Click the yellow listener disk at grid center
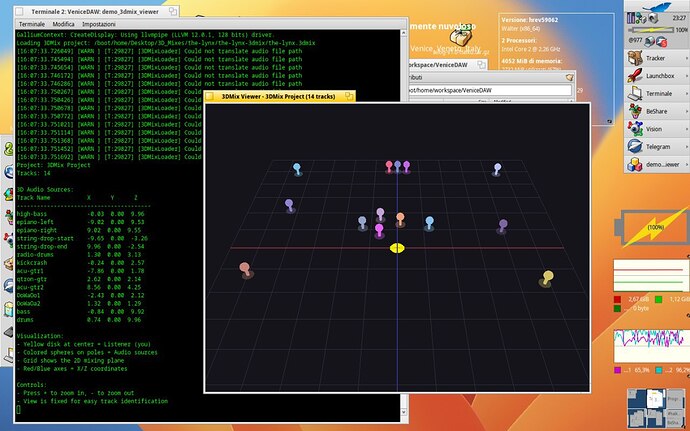The height and width of the screenshot is (431, 690). tap(396, 247)
